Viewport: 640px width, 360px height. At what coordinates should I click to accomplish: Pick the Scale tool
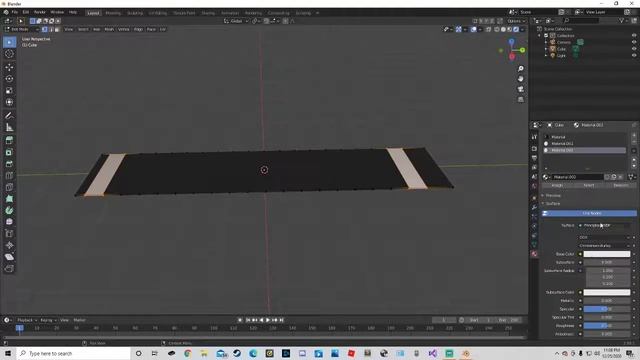pyautogui.click(x=9, y=91)
